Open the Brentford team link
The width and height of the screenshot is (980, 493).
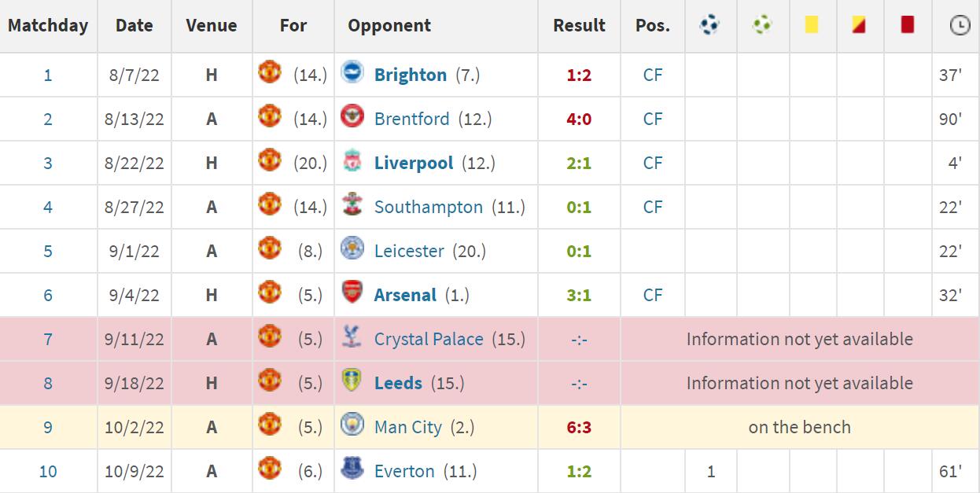[x=412, y=119]
